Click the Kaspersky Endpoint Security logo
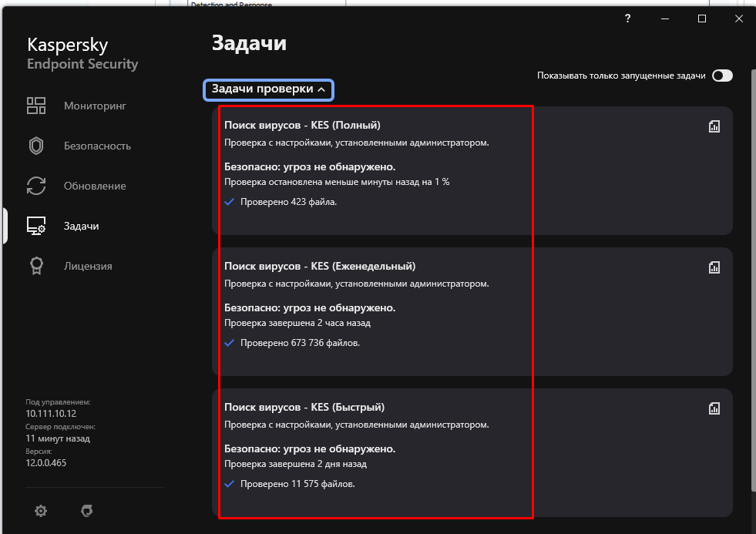The width and height of the screenshot is (756, 534). click(82, 53)
